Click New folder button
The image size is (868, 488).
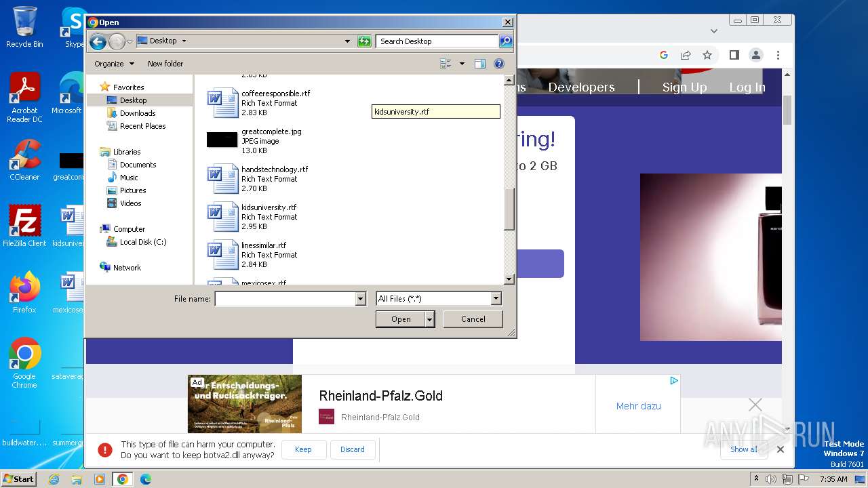pyautogui.click(x=165, y=64)
